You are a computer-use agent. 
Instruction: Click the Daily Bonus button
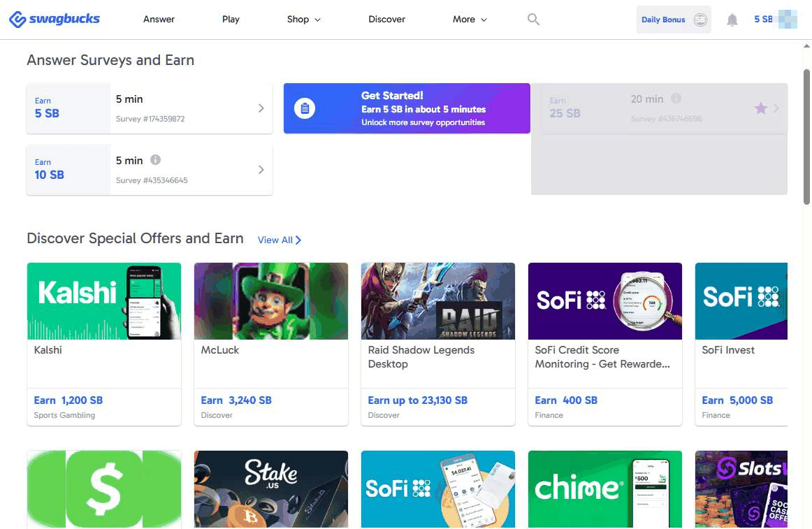click(x=673, y=20)
